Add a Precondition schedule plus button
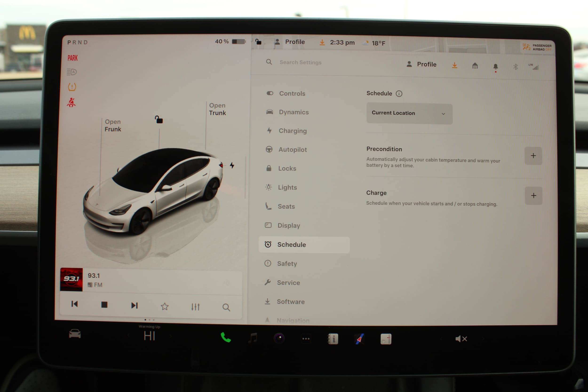This screenshot has height=392, width=588. pos(533,156)
